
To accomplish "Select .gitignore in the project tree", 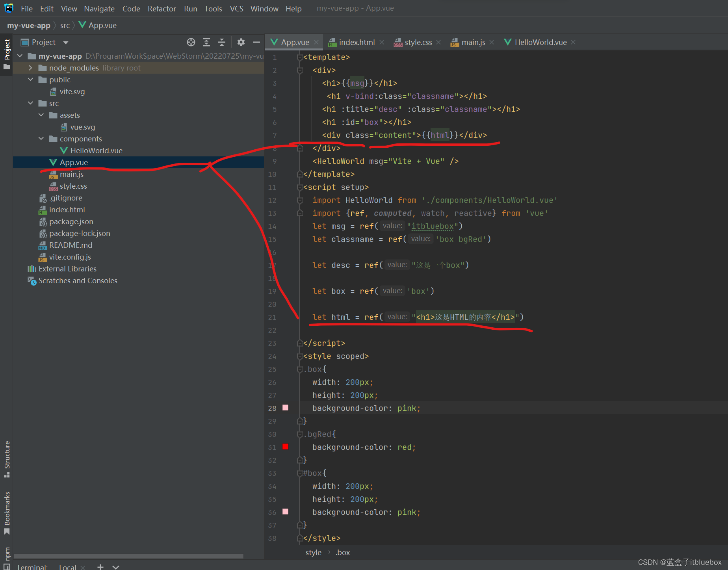I will point(65,198).
